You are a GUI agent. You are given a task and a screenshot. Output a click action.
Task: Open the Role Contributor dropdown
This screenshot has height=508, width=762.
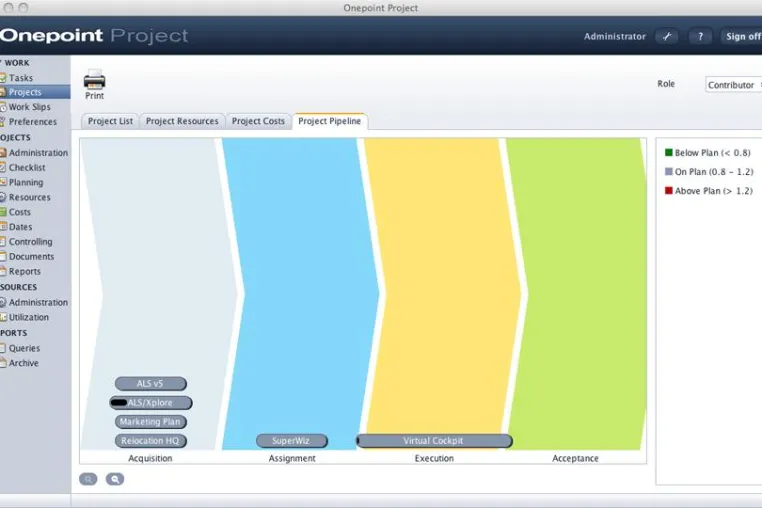(x=733, y=85)
